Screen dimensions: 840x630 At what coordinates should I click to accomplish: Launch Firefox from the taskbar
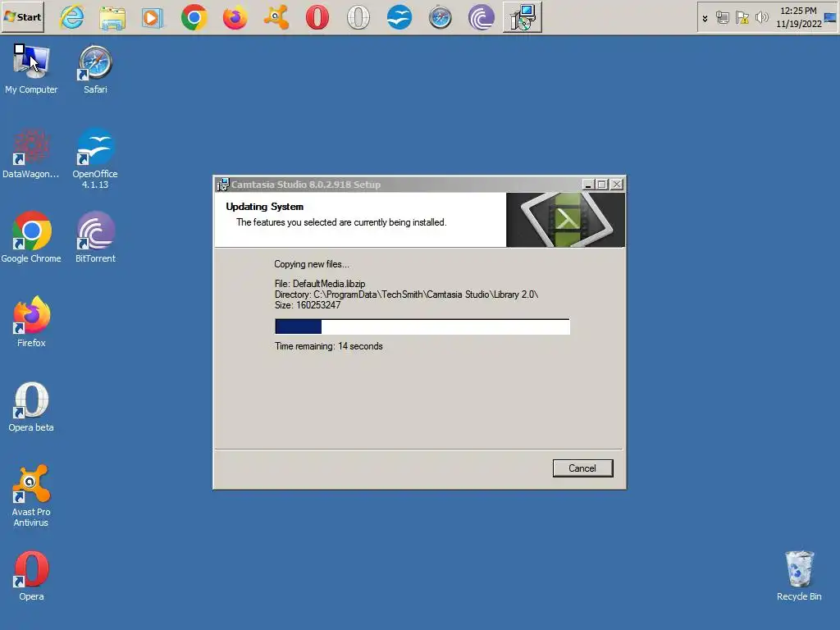235,18
